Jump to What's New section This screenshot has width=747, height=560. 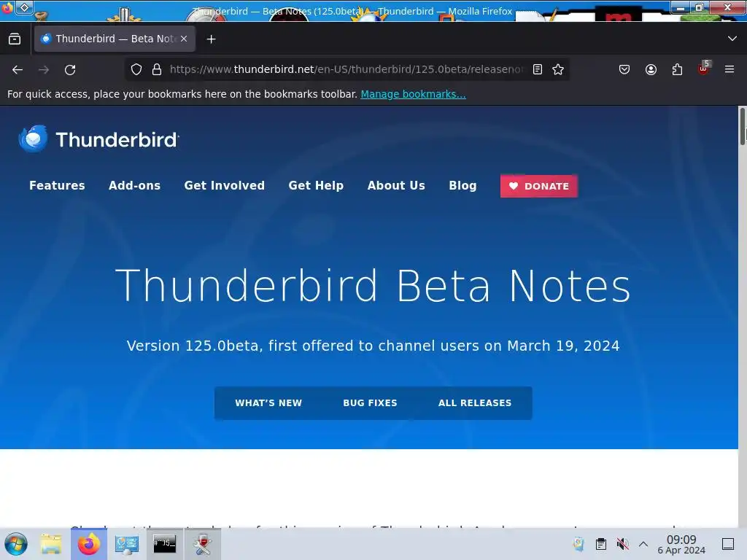click(x=268, y=402)
